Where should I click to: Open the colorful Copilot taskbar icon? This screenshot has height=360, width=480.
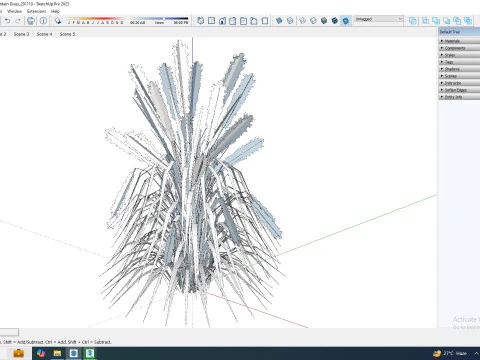(41, 353)
